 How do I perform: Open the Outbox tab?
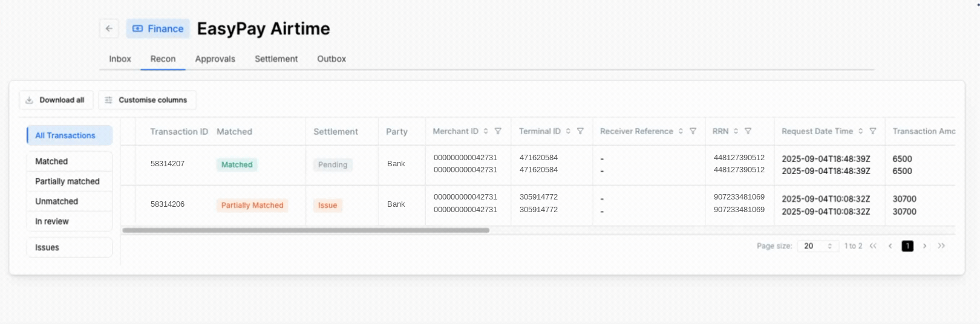pos(332,59)
